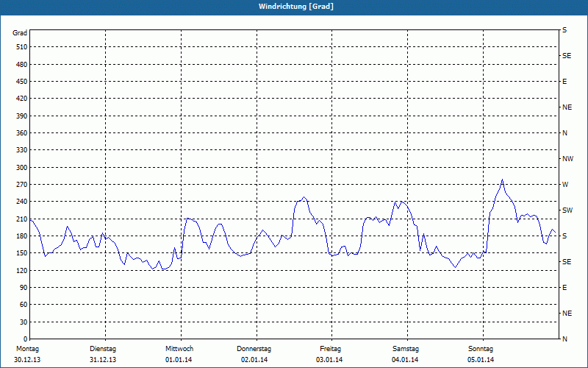588x368 pixels.
Task: Click the 'Mittwoch' day label
Action: click(179, 349)
